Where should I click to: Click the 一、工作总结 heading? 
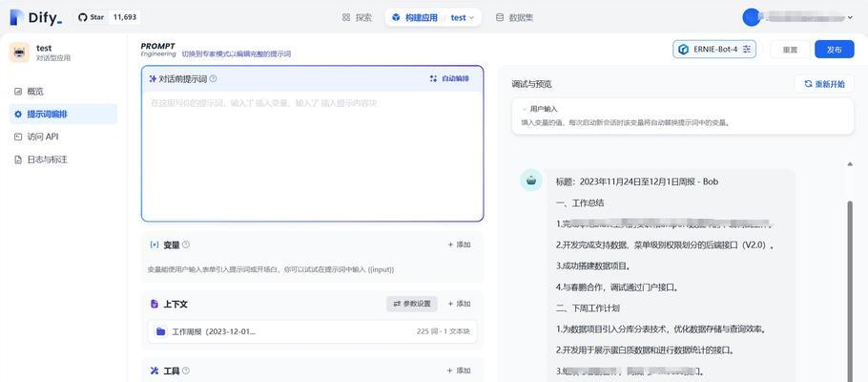[580, 202]
